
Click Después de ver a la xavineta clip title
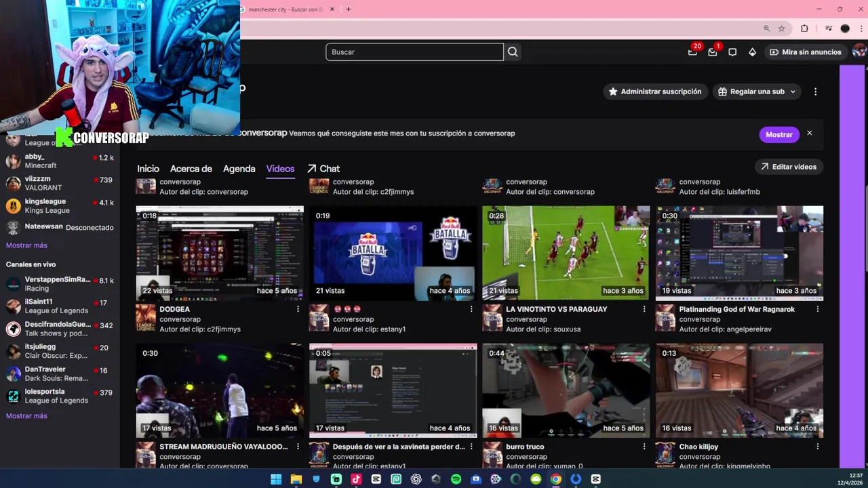click(x=399, y=447)
